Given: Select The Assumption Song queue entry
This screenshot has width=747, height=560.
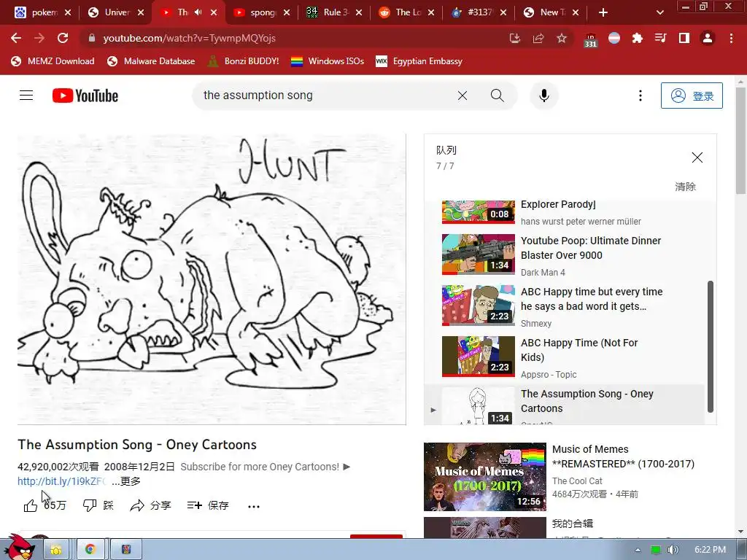Looking at the screenshot, I should (565, 405).
